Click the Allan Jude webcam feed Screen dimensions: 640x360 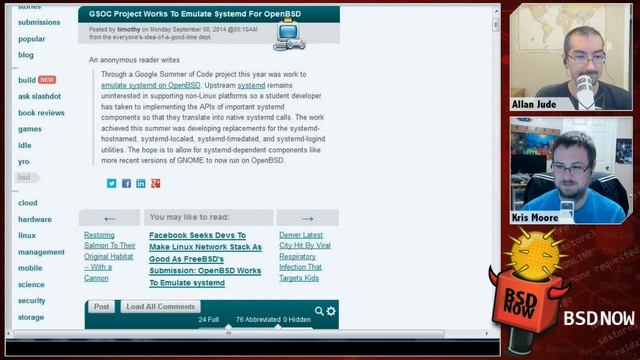(571, 57)
